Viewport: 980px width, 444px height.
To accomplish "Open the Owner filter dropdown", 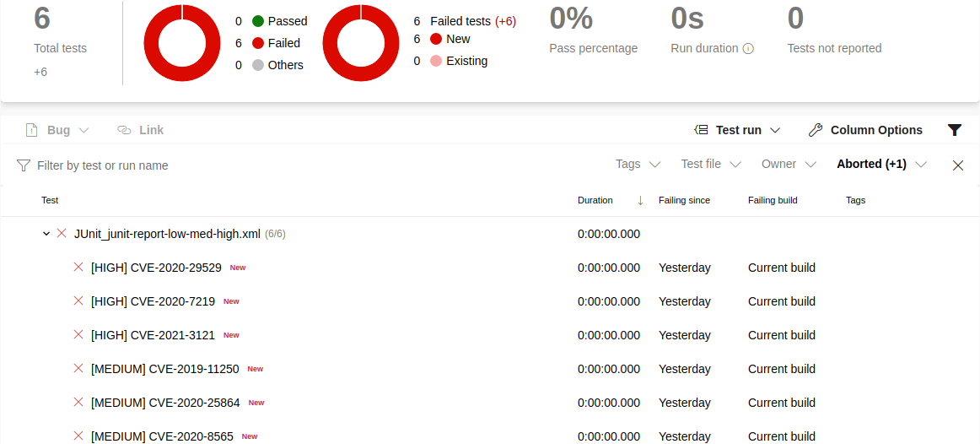I will 788,165.
